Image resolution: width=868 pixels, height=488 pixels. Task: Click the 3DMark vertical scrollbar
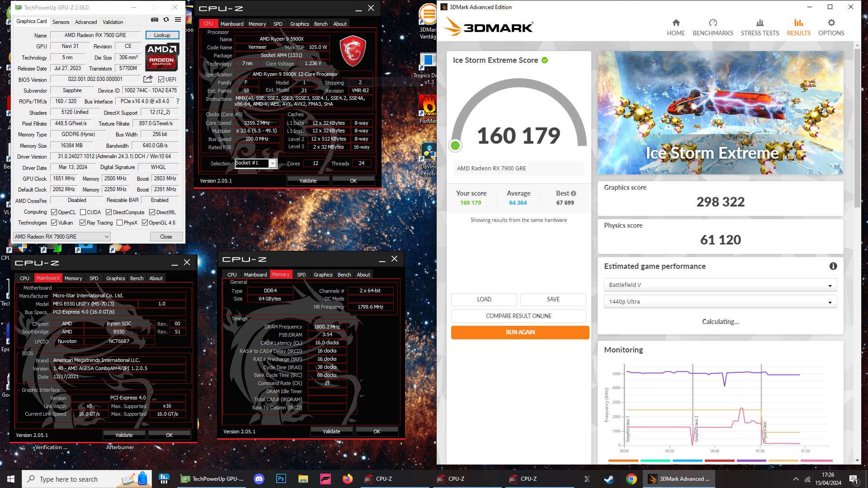pos(857,129)
